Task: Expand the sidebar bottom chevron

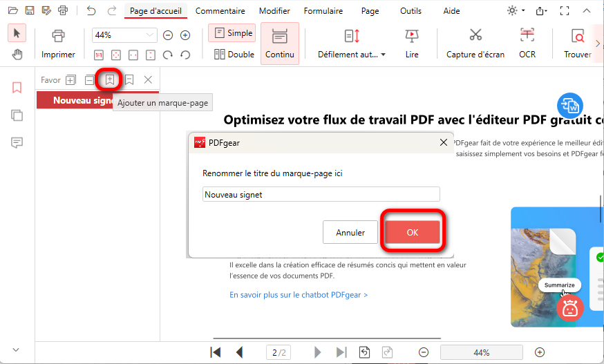Action: 16,349
